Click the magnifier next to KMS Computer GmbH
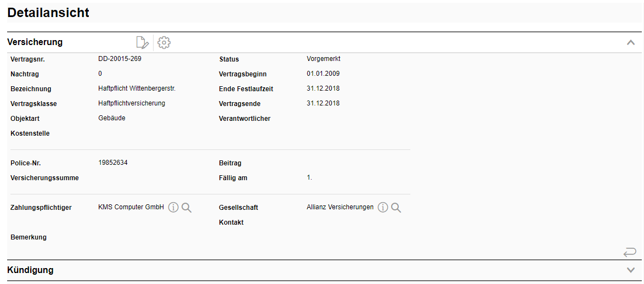This screenshot has width=644, height=284. 187,208
